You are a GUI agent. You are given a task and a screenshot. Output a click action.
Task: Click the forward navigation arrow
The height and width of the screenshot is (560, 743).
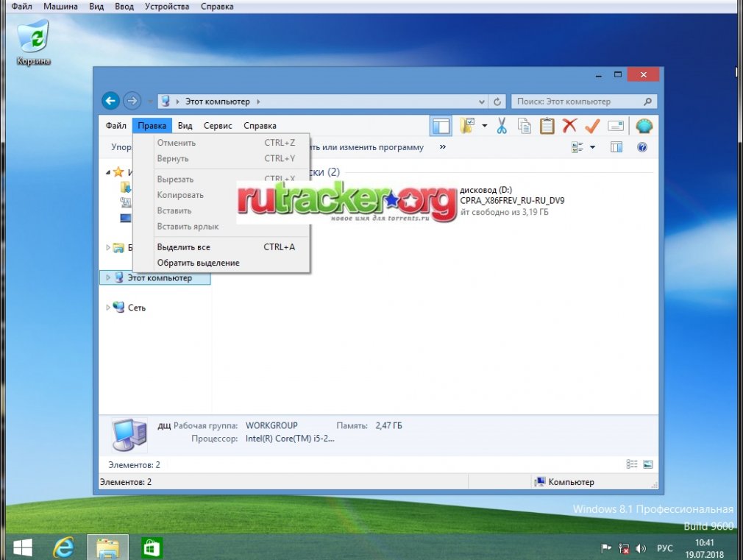pos(132,101)
